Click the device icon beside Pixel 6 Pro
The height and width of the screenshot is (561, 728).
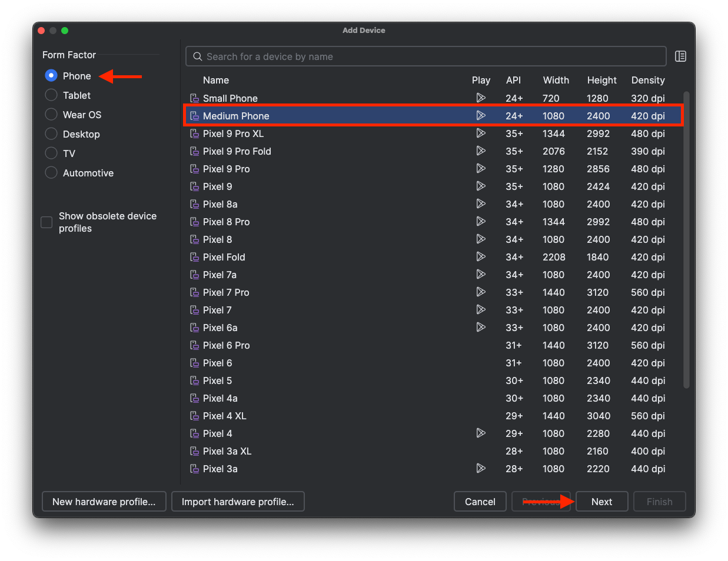194,345
